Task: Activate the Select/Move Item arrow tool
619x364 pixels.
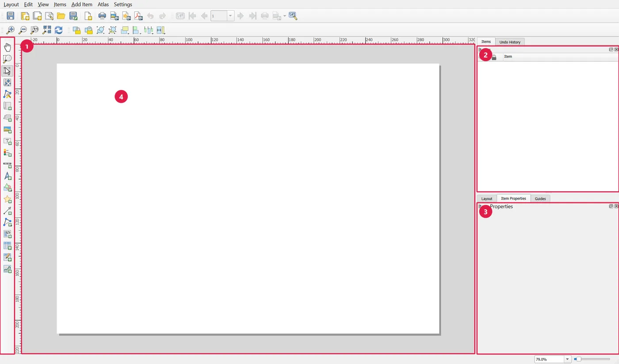Action: point(8,71)
